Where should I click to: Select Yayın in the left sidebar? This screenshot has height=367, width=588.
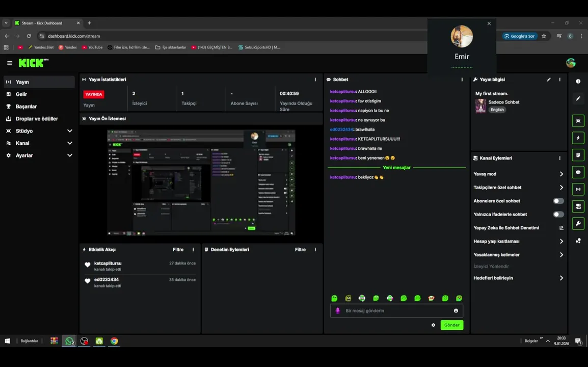39,82
